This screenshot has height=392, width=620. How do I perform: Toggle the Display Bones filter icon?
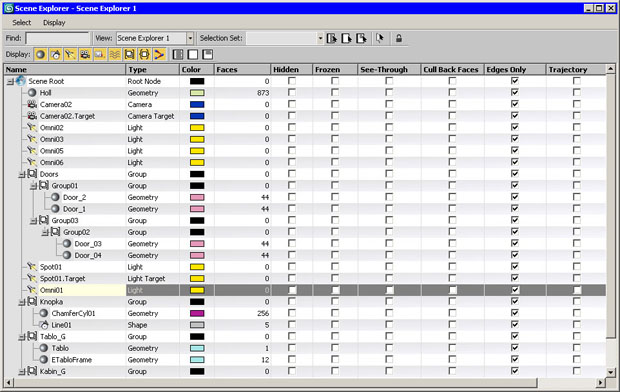[159, 54]
